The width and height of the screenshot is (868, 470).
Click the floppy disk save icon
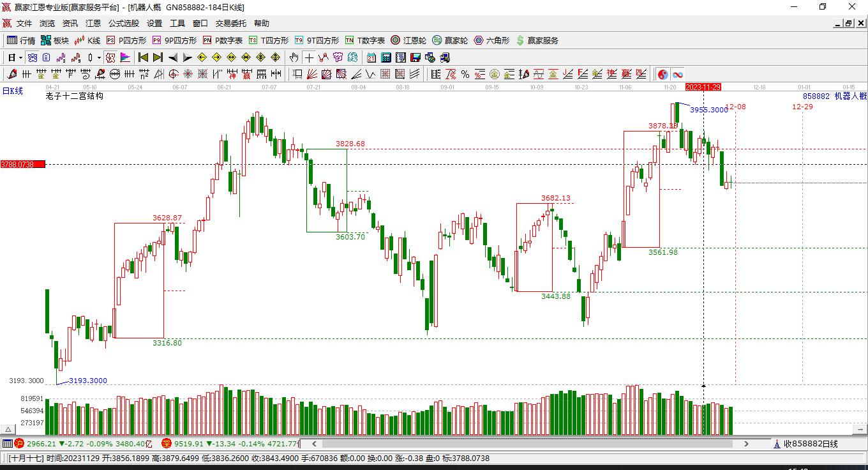coord(415,57)
